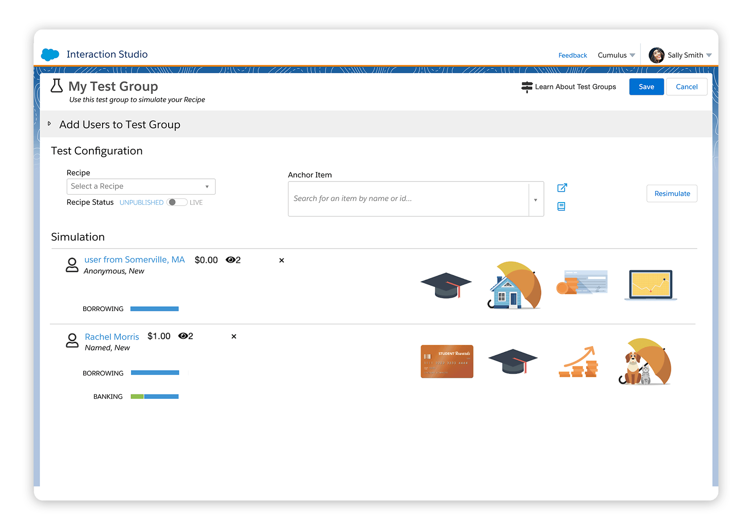This screenshot has width=756, height=532.
Task: Click Learn About Test Groups link
Action: coord(575,87)
